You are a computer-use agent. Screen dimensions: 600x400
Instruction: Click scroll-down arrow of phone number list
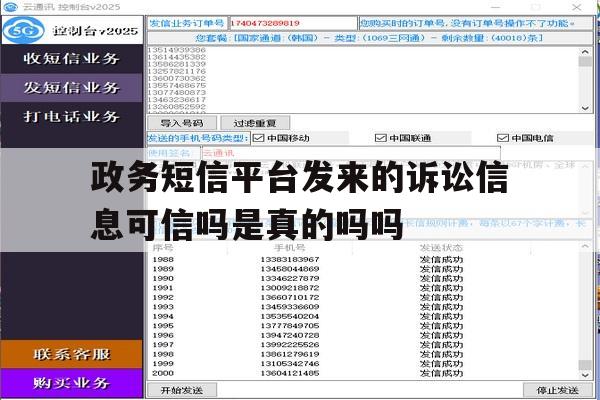(585, 108)
